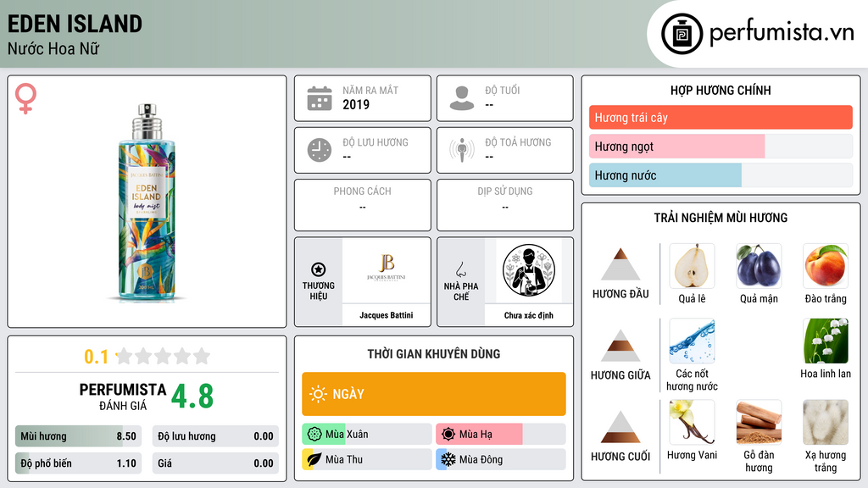
Task: Click the Dịp sử dụng card
Action: 505,205
